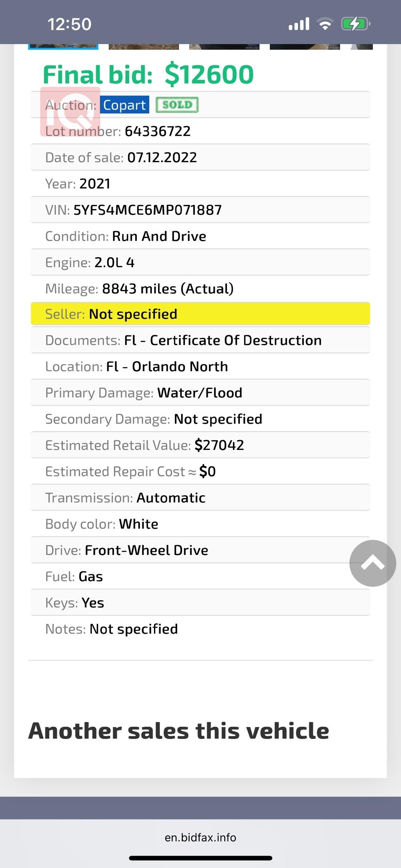
Task: Tap the scroll-to-top arrow button
Action: tap(373, 563)
